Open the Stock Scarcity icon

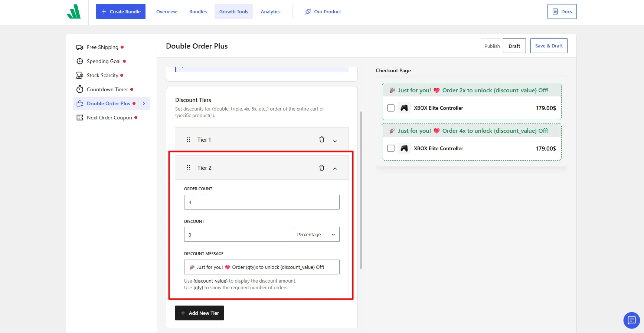80,75
